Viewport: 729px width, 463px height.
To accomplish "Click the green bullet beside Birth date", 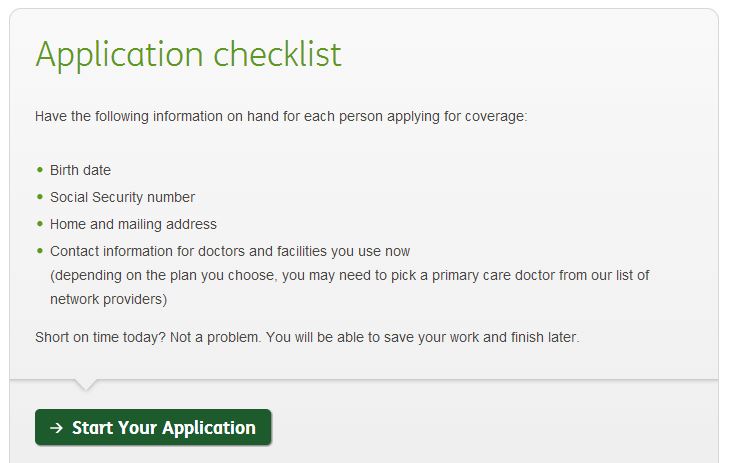I will 40,170.
